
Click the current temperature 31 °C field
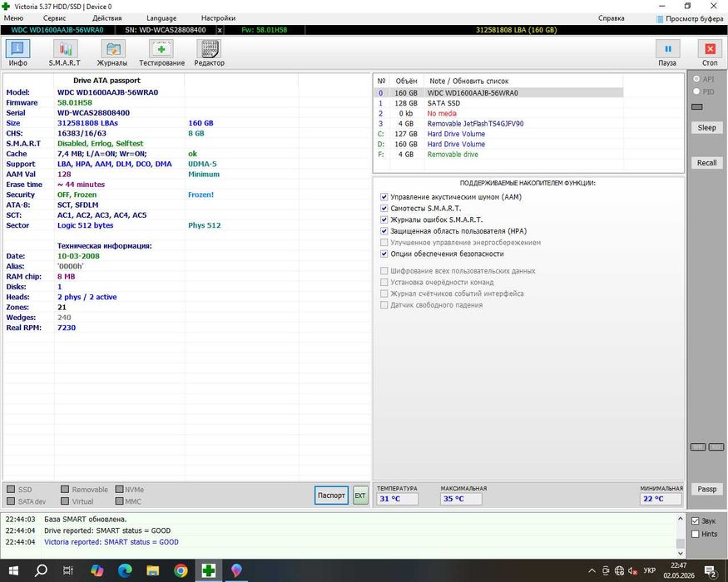coord(397,499)
